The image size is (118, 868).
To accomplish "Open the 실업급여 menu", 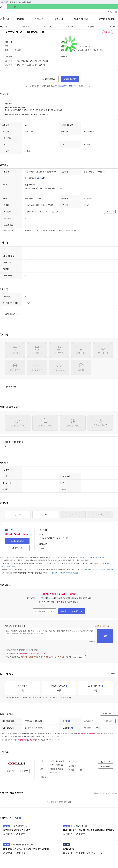I will (x=59, y=19).
